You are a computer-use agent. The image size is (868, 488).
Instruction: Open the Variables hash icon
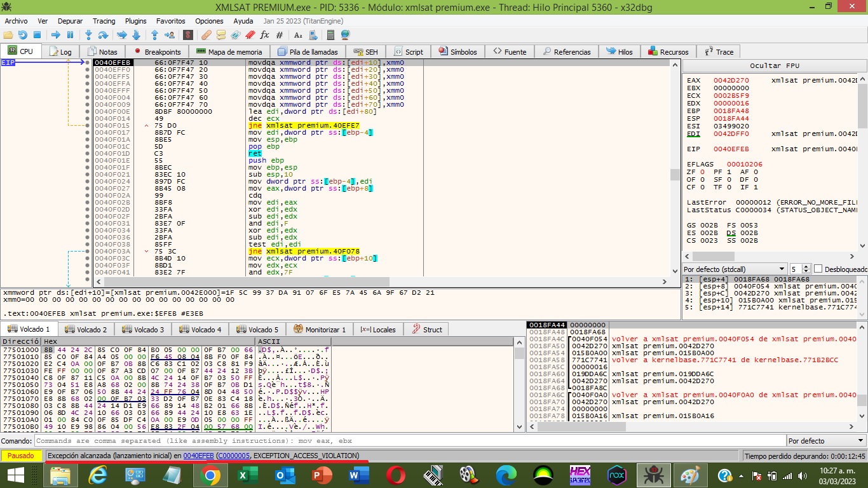click(280, 35)
